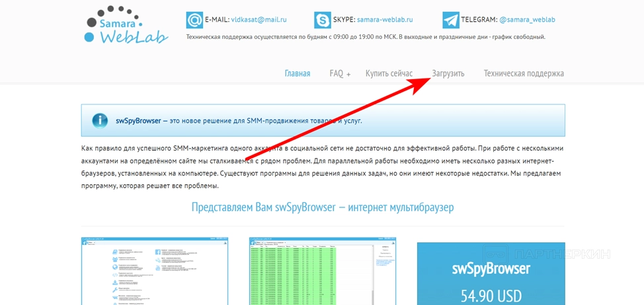Open the Купить сейчас menu item
Image resolution: width=644 pixels, height=305 pixels.
click(x=389, y=74)
